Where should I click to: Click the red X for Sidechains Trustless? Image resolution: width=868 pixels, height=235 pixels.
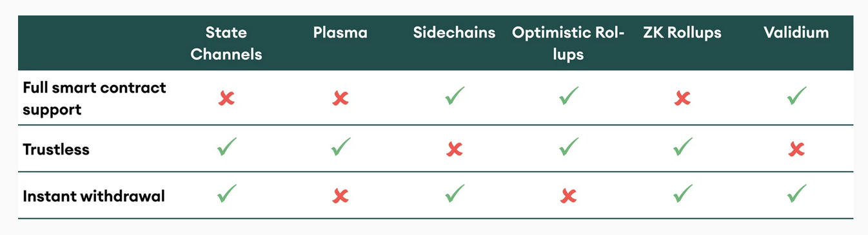455,149
